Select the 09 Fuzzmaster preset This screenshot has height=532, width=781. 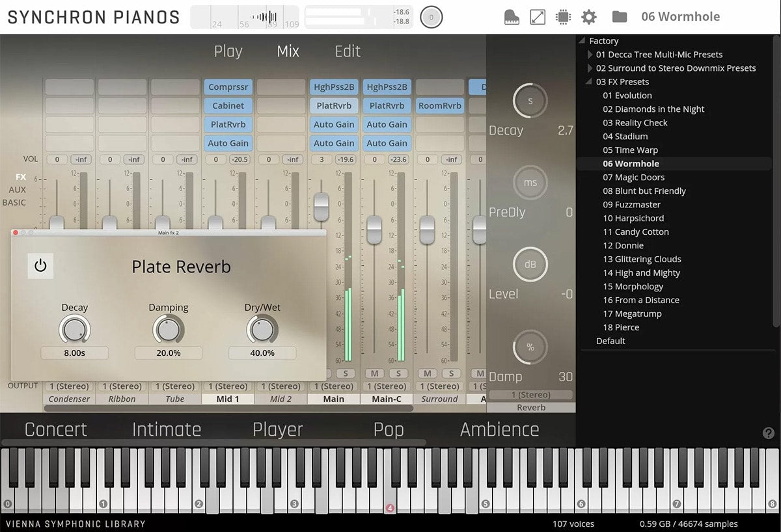point(631,204)
